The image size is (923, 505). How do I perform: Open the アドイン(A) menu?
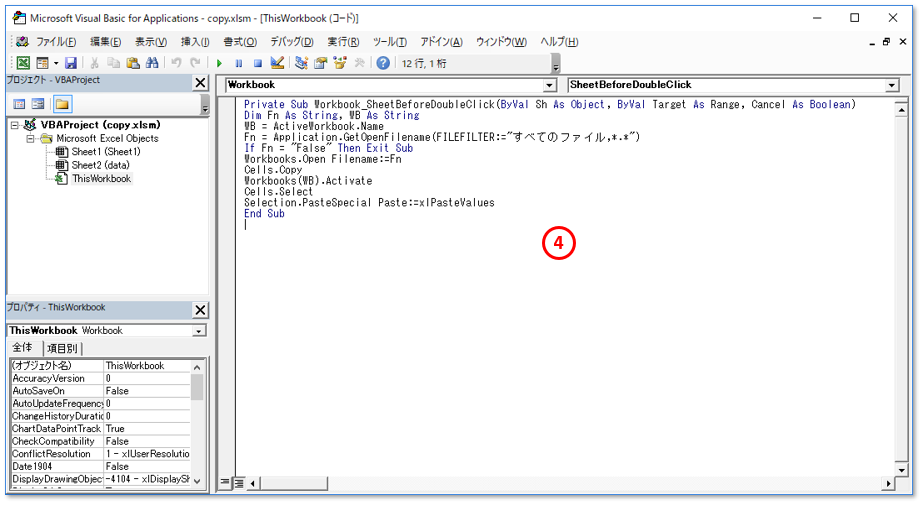(x=441, y=42)
